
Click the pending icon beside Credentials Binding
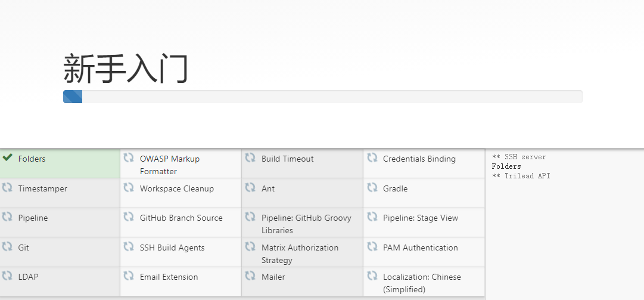coord(372,157)
